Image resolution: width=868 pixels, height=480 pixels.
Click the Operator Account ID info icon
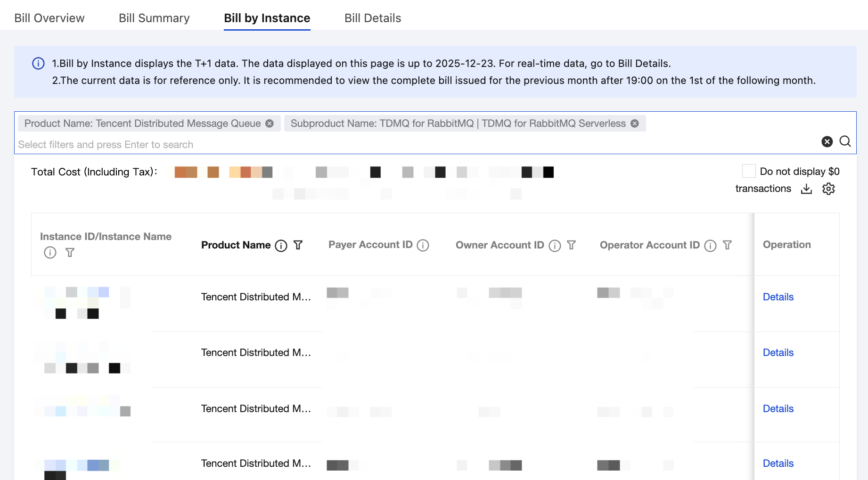tap(710, 246)
